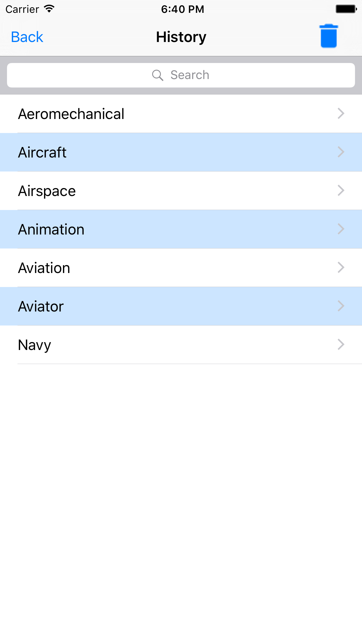Click the chevron on the Aircraft row
The width and height of the screenshot is (362, 644).
[x=341, y=152]
